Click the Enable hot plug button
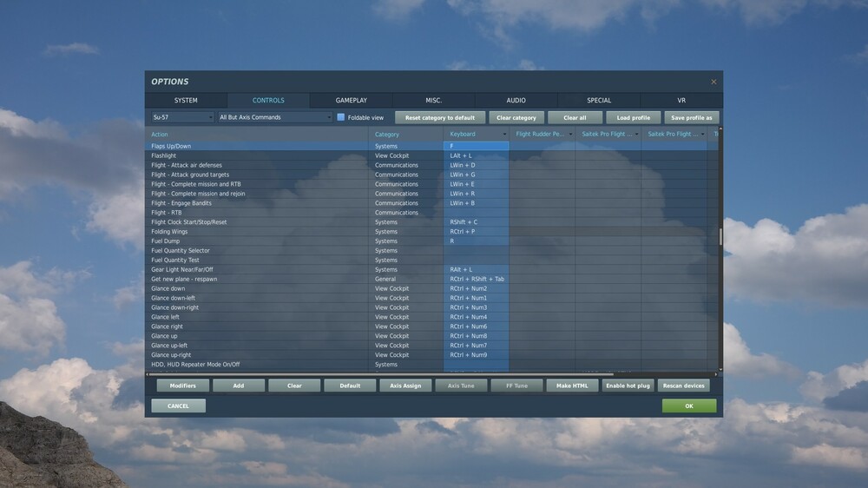This screenshot has width=868, height=488. 628,386
